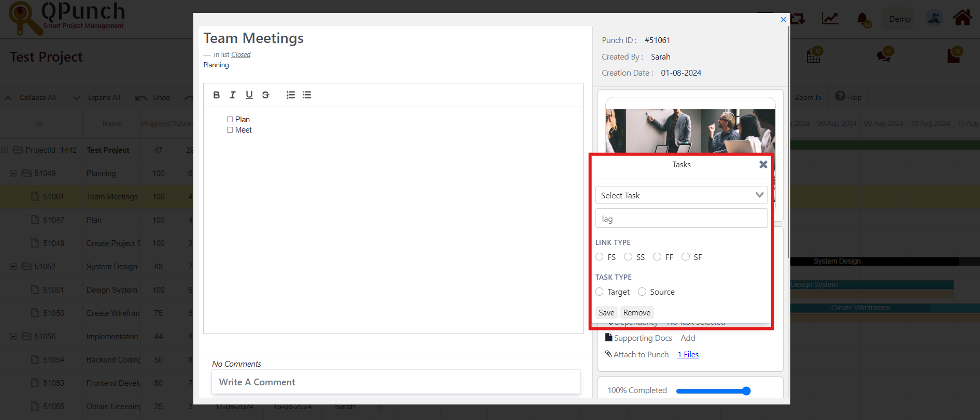Toggle underline formatting in the editor

(249, 95)
